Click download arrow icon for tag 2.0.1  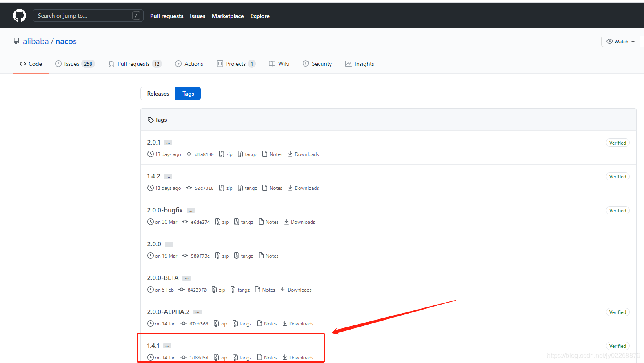tap(290, 154)
